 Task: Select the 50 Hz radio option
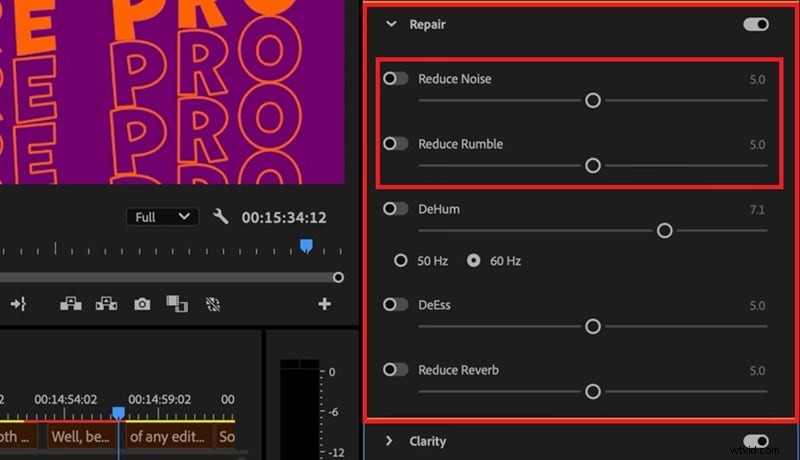(x=401, y=261)
